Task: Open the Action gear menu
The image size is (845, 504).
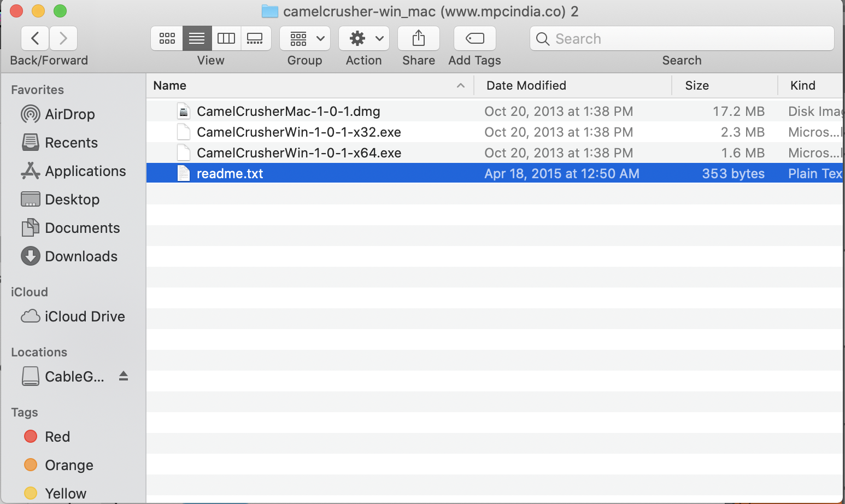Action: click(364, 38)
